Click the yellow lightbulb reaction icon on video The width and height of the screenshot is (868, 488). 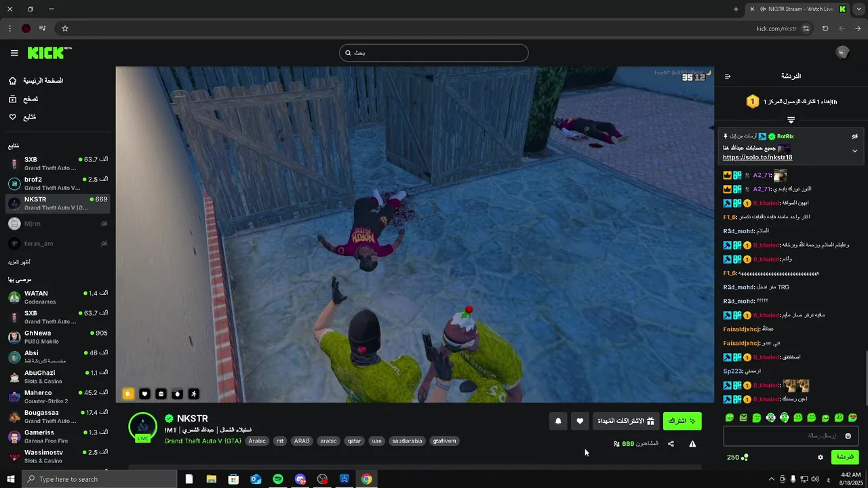128,394
